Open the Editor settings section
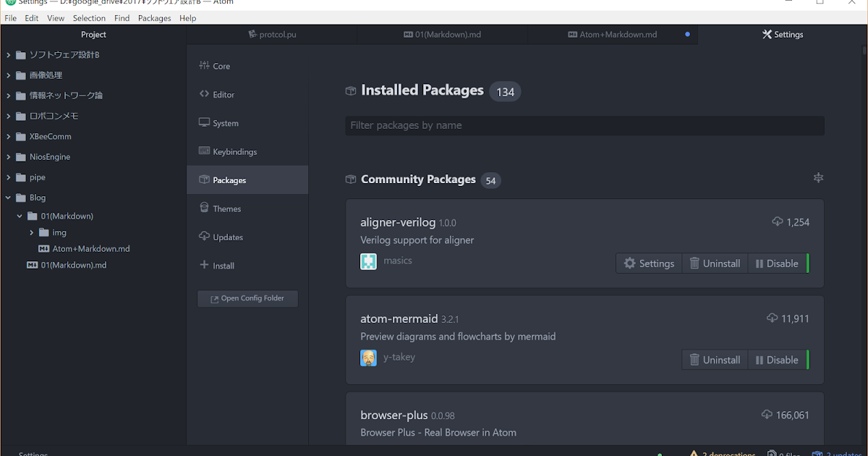The height and width of the screenshot is (456, 868). pos(247,94)
